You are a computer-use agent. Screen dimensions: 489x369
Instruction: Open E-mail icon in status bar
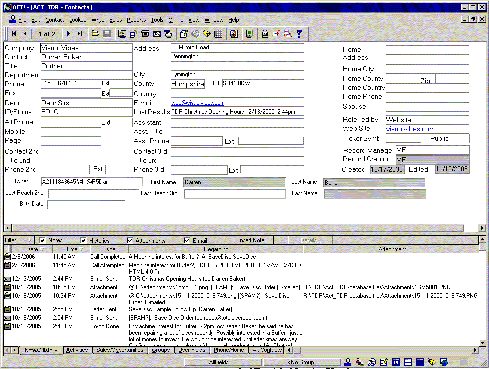pyautogui.click(x=432, y=362)
